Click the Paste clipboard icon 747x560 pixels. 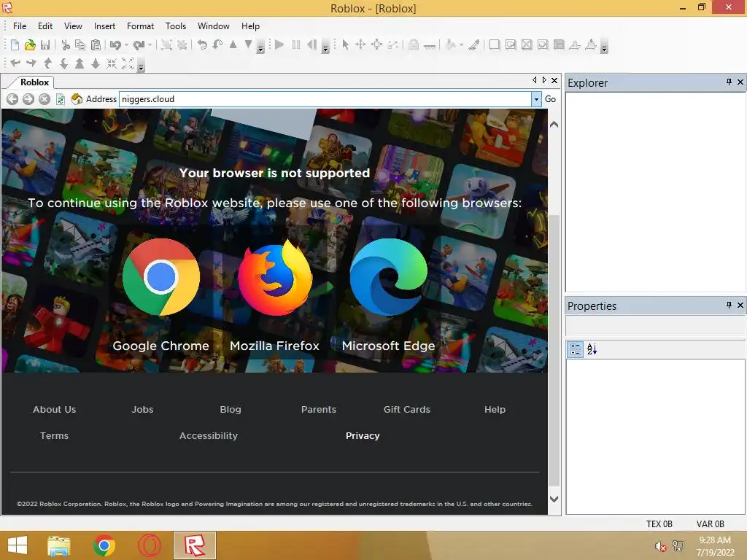point(96,44)
